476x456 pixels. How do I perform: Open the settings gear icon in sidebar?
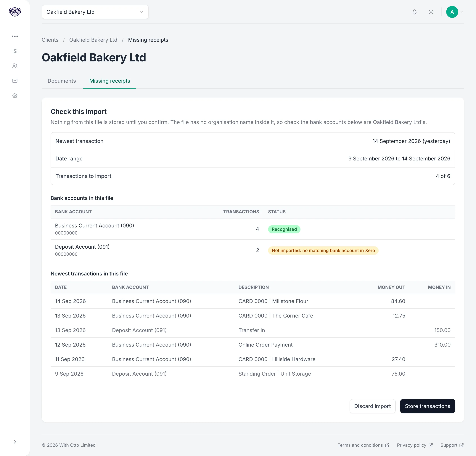(x=15, y=96)
